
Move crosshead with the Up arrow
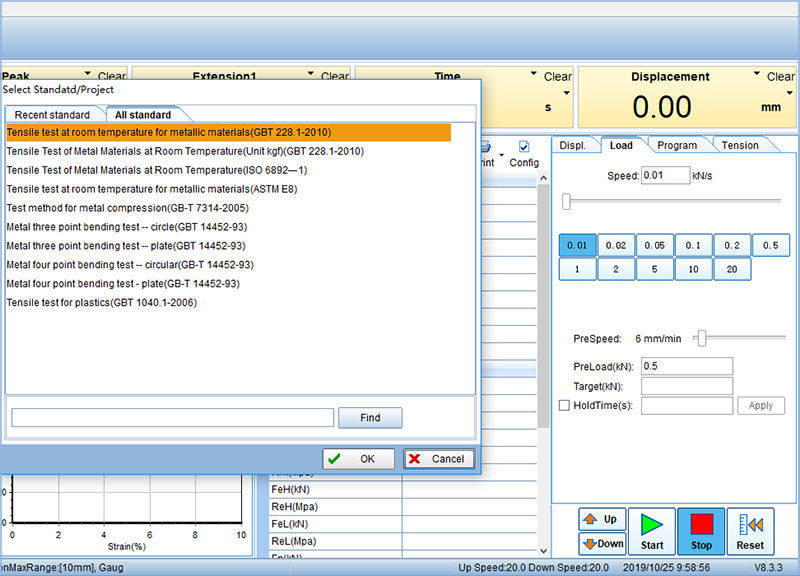(x=602, y=519)
